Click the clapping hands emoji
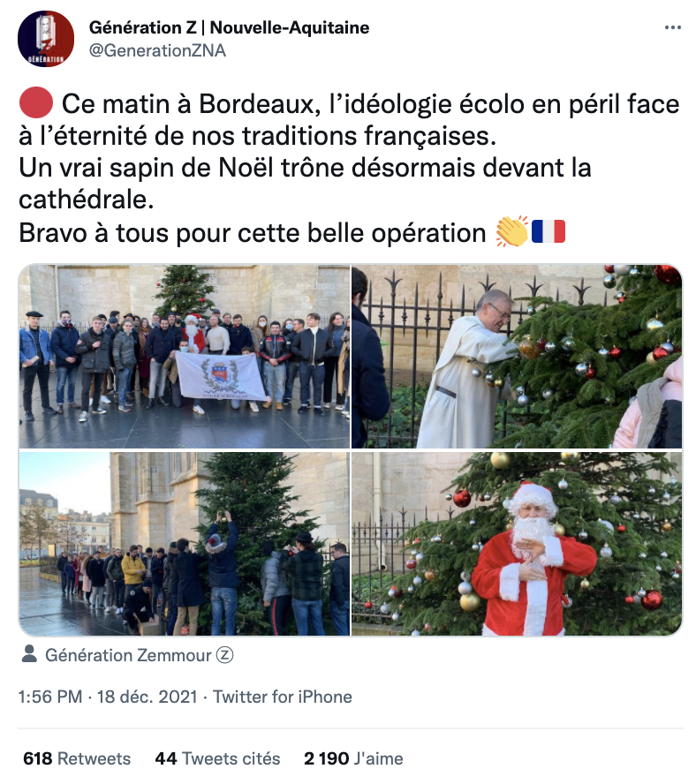 tap(512, 231)
